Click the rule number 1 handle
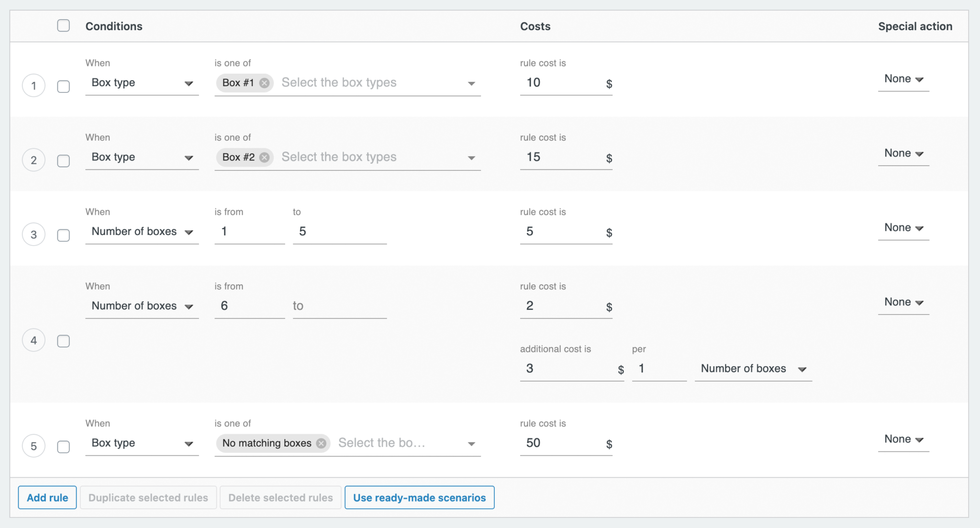This screenshot has height=528, width=980. [33, 86]
